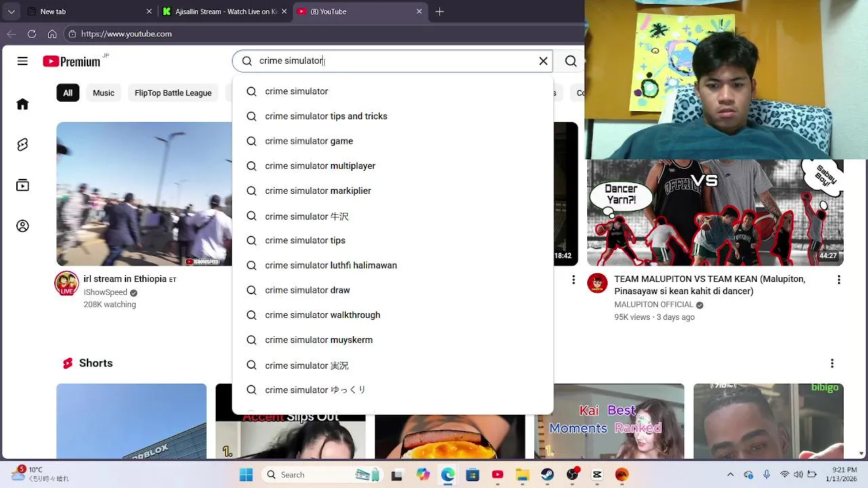The width and height of the screenshot is (868, 488).
Task: Open File Explorer from taskbar
Action: [x=522, y=474]
